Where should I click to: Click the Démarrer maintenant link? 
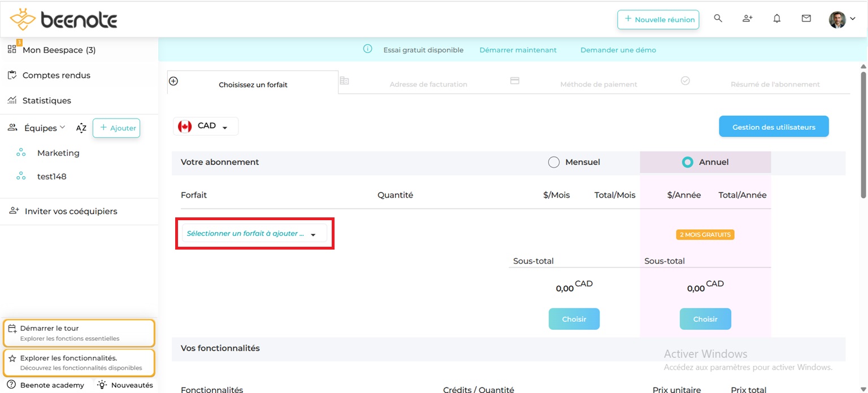click(518, 50)
